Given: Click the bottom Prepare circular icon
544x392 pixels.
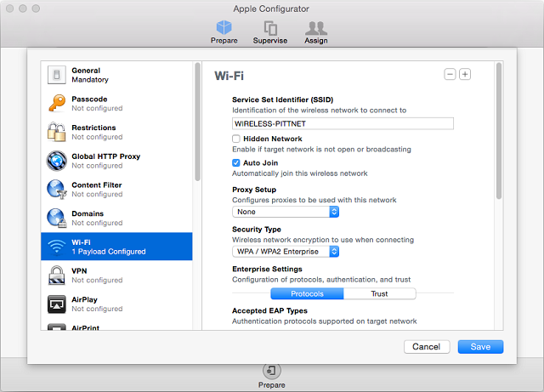Looking at the screenshot, I should (x=272, y=371).
